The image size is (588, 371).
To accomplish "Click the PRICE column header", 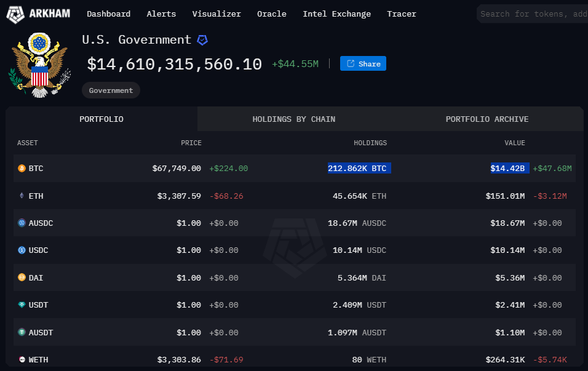I will point(191,143).
